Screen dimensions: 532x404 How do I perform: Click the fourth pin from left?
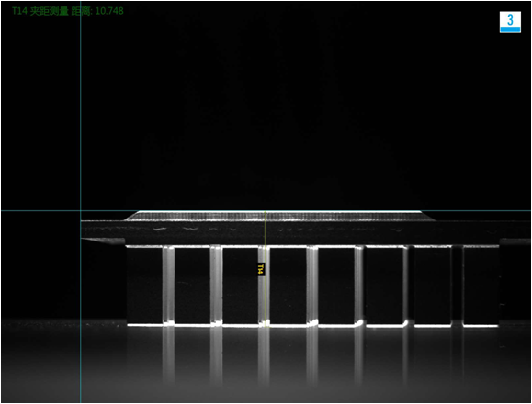tap(312, 286)
